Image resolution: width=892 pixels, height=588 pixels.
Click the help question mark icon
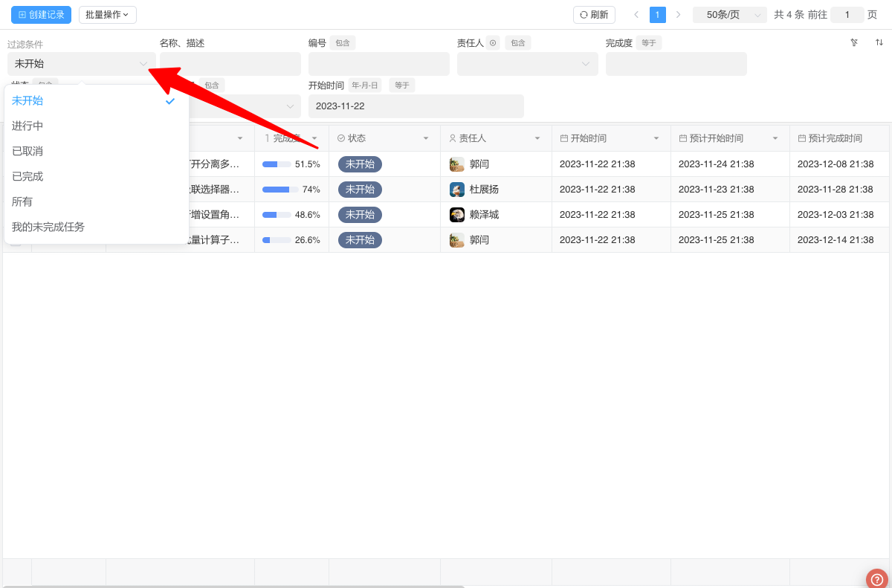[x=877, y=579]
